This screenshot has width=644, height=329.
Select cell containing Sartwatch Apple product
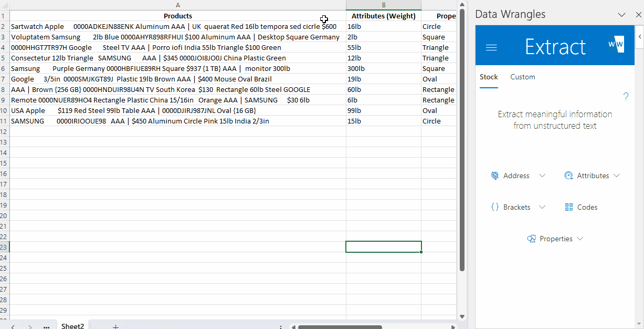tap(178, 26)
